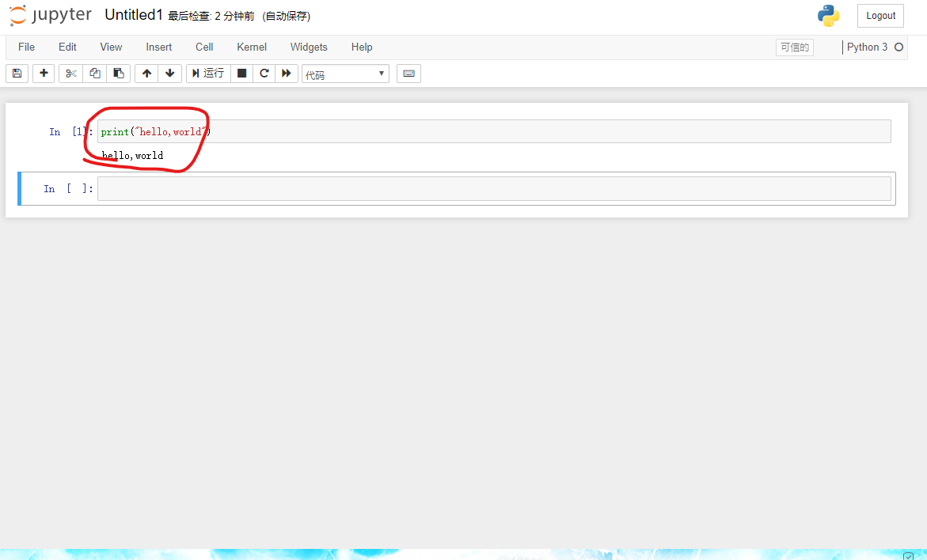Open the command palette keyboard icon
Screen dimensions: 927x560
(408, 74)
